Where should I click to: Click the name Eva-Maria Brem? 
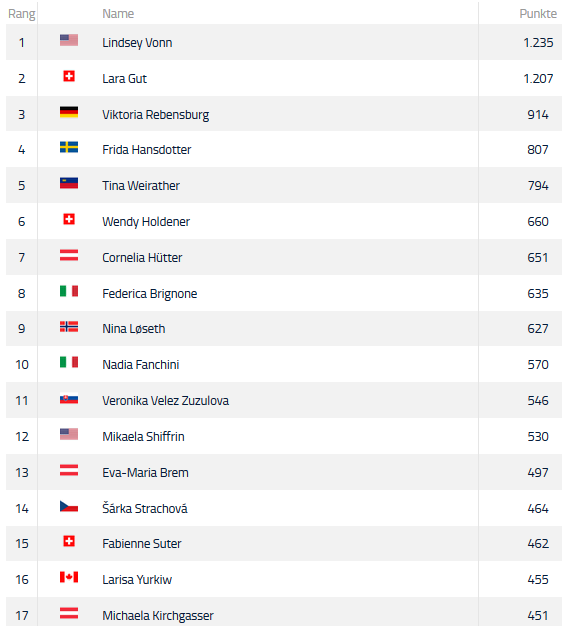coord(145,472)
